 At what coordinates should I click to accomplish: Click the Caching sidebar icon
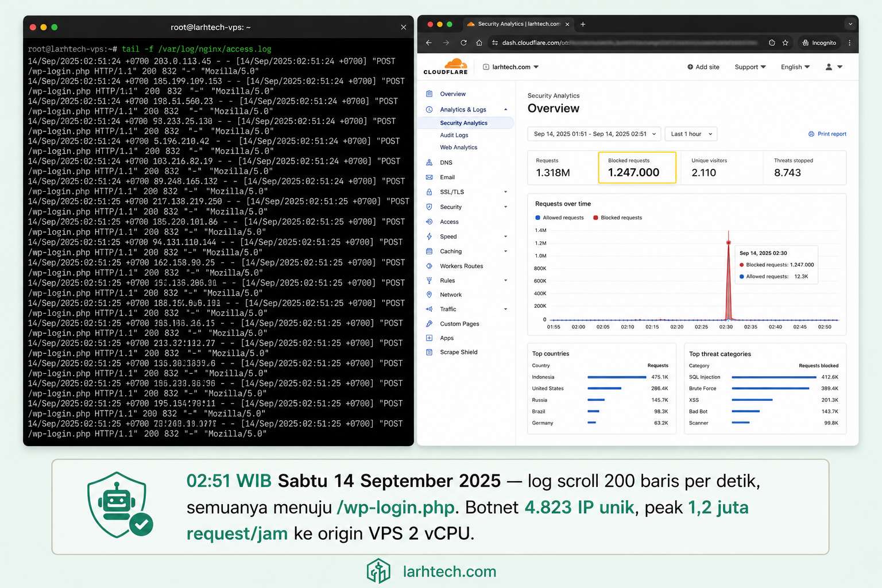click(429, 251)
